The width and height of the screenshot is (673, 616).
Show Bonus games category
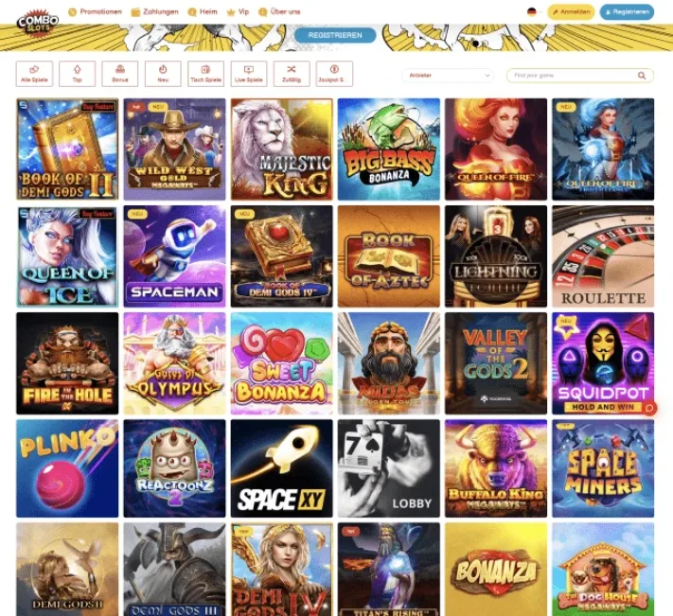click(x=120, y=74)
